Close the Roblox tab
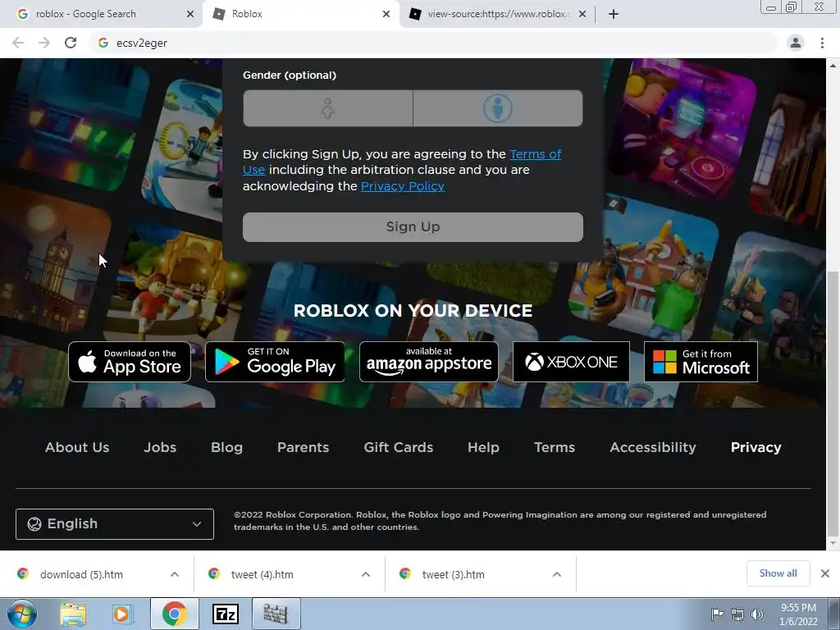The width and height of the screenshot is (840, 630). [386, 14]
